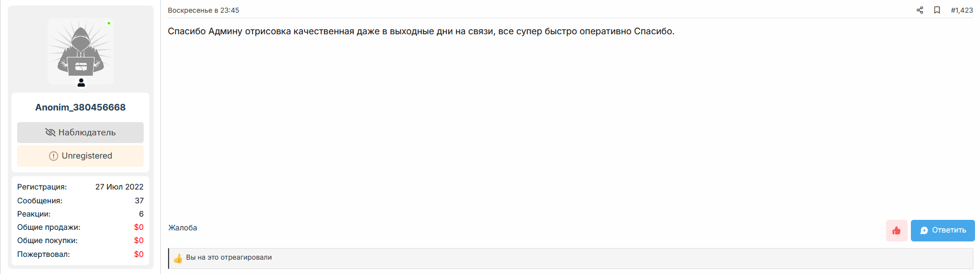980x274 pixels.
Task: Click the thumbs-up emoji in the reactions bar
Action: [x=178, y=258]
